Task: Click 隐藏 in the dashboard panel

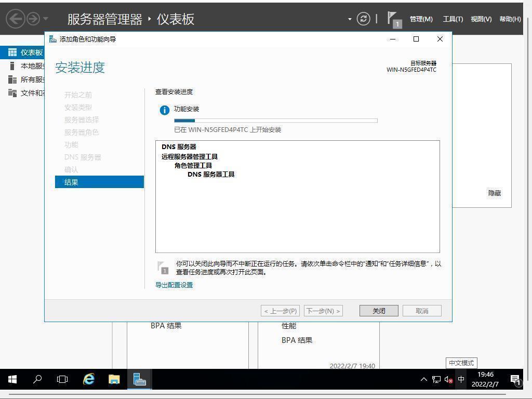Action: tap(495, 193)
